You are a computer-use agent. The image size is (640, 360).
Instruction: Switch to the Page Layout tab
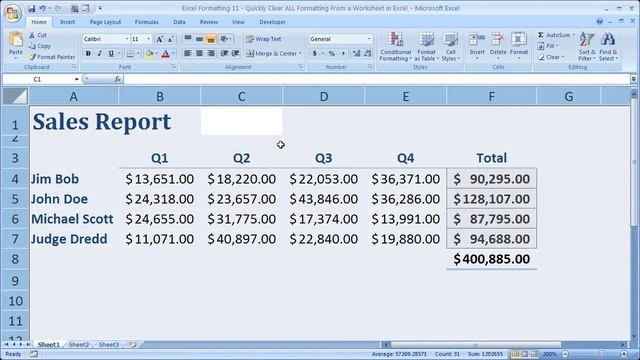click(105, 22)
